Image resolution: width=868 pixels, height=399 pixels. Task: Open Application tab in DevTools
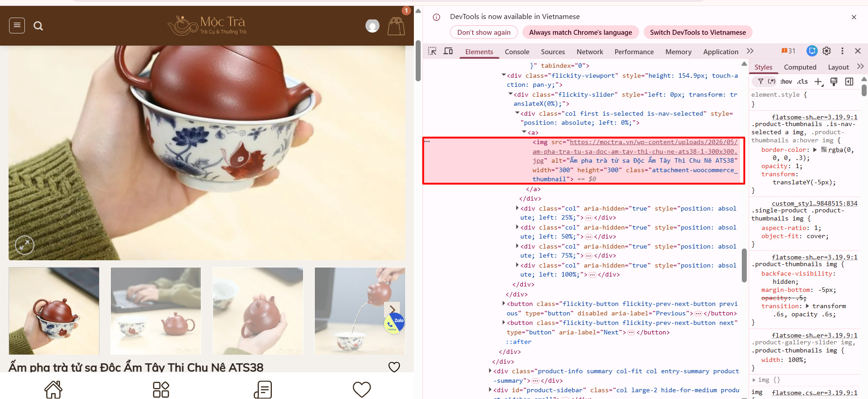721,52
